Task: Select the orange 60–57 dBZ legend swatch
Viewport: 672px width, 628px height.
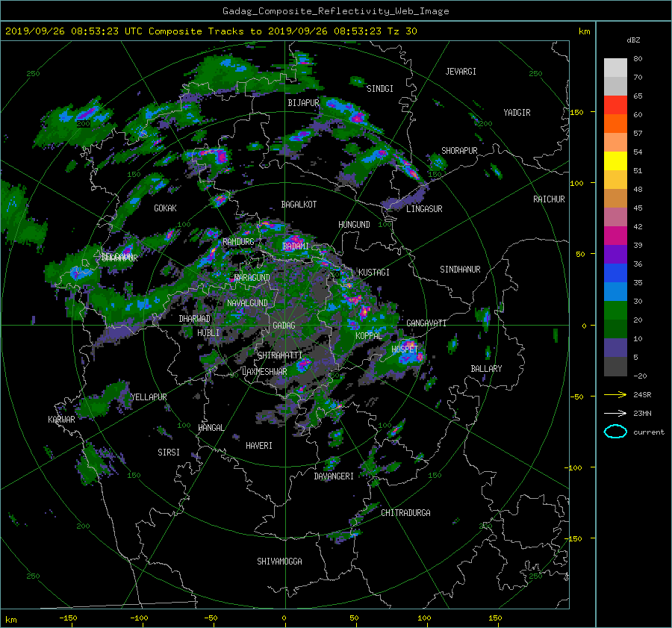Action: click(x=615, y=124)
